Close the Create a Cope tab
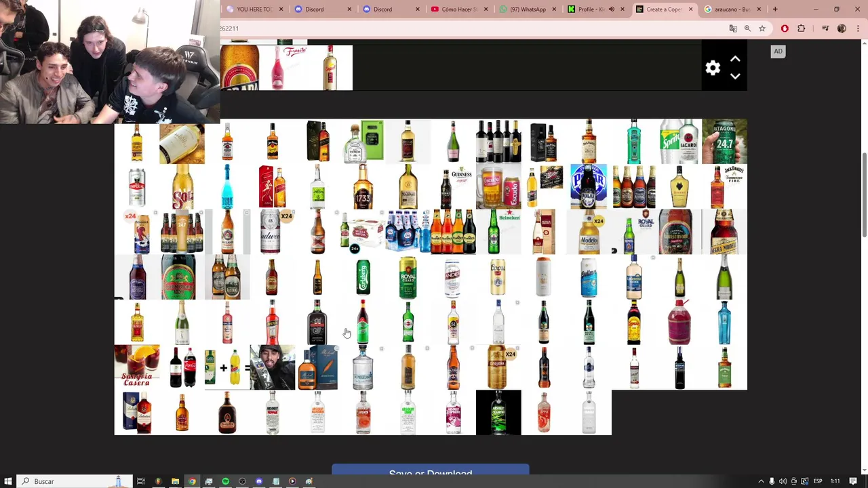The height and width of the screenshot is (488, 868). pyautogui.click(x=691, y=9)
